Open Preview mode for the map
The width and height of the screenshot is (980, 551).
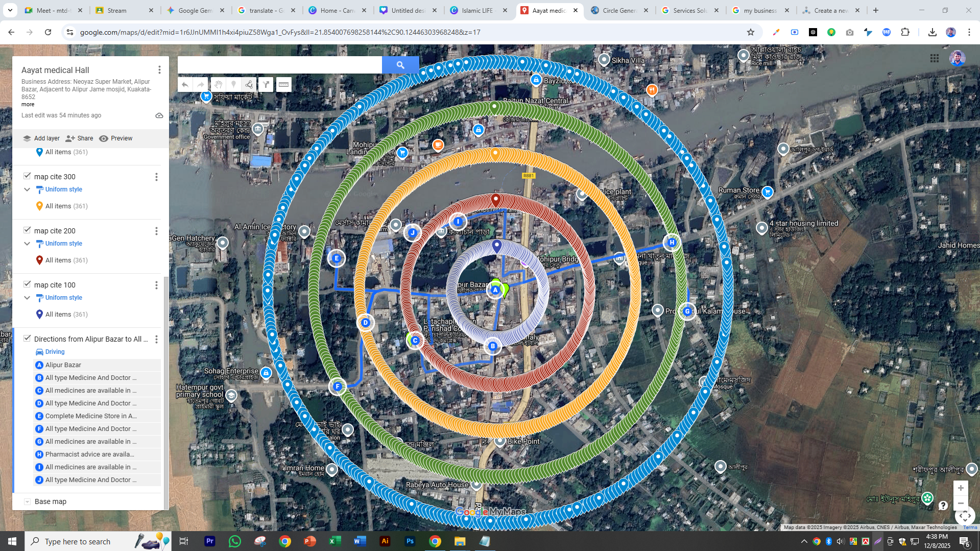116,138
